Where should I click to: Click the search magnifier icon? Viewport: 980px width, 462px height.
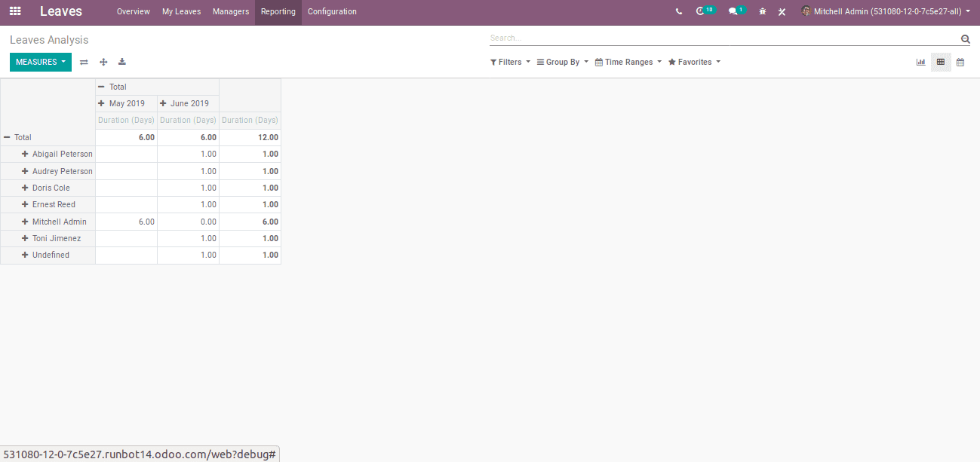click(965, 39)
